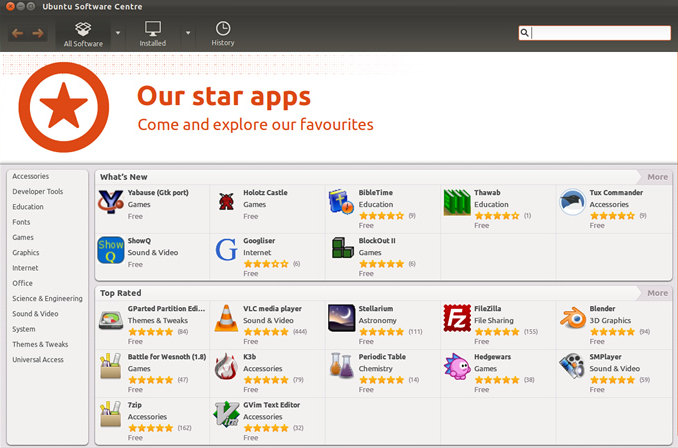Switch to the History view
The width and height of the screenshot is (678, 448).
click(x=223, y=34)
